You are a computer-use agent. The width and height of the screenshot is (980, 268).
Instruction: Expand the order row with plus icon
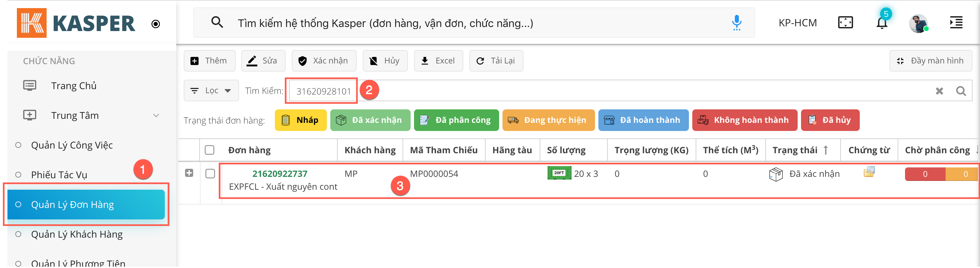click(x=189, y=173)
